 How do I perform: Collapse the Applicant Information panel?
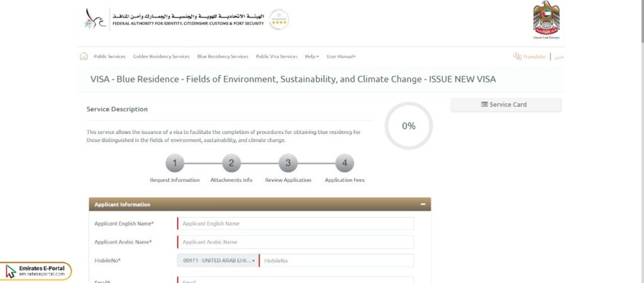(x=423, y=204)
